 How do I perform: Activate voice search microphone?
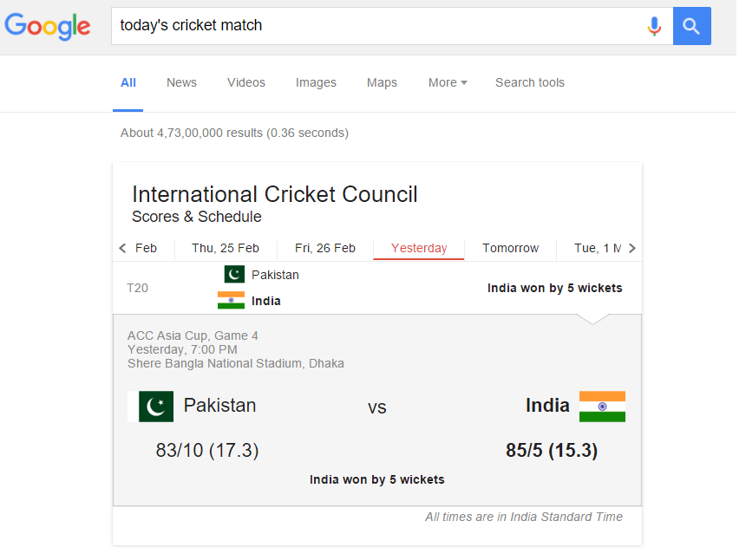pyautogui.click(x=655, y=25)
